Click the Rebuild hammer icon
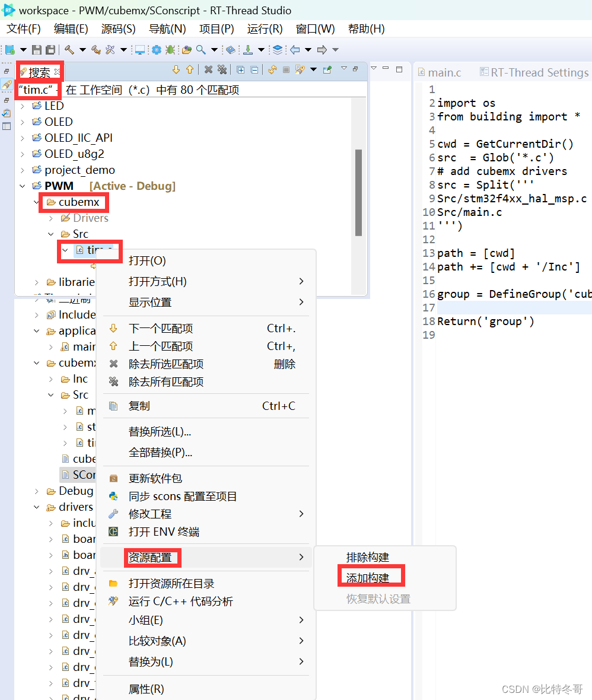The height and width of the screenshot is (700, 592). click(x=96, y=50)
